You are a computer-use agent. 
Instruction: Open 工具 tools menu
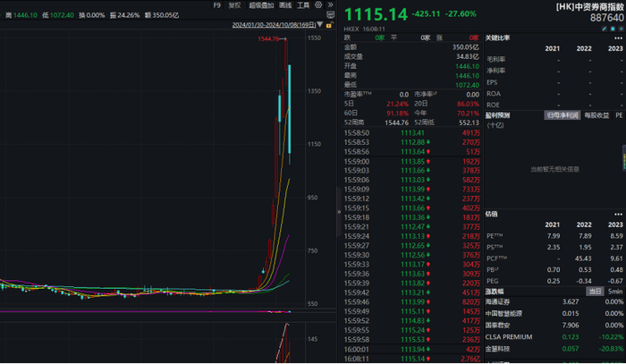coord(303,5)
